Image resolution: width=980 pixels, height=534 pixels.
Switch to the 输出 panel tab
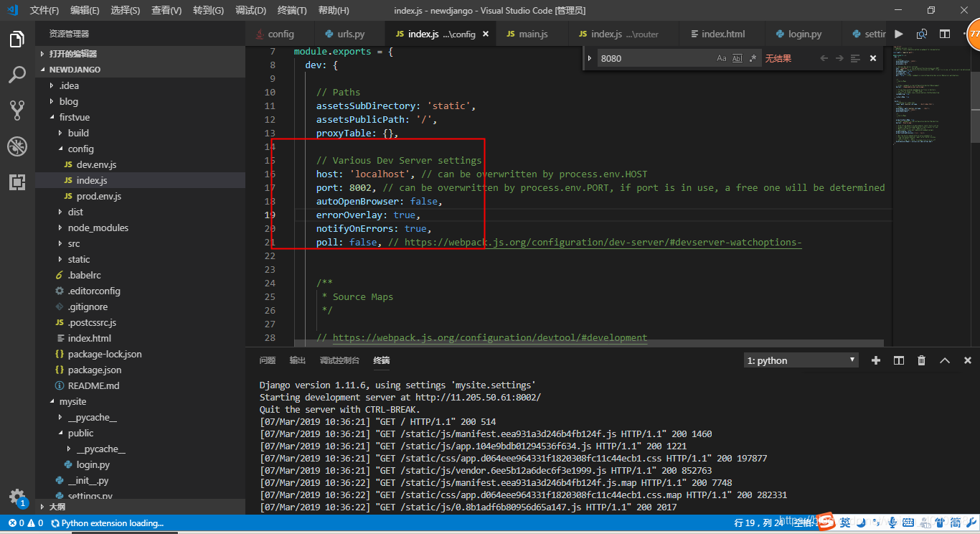click(298, 360)
